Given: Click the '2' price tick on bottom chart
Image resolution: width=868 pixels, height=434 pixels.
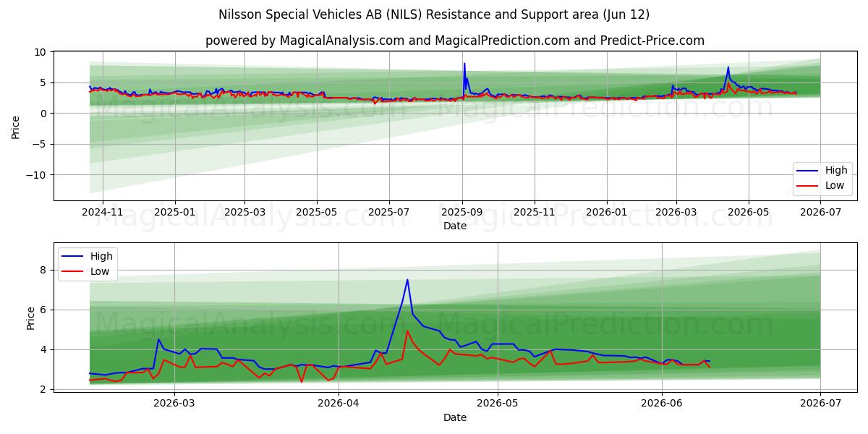Looking at the screenshot, I should pyautogui.click(x=44, y=389).
